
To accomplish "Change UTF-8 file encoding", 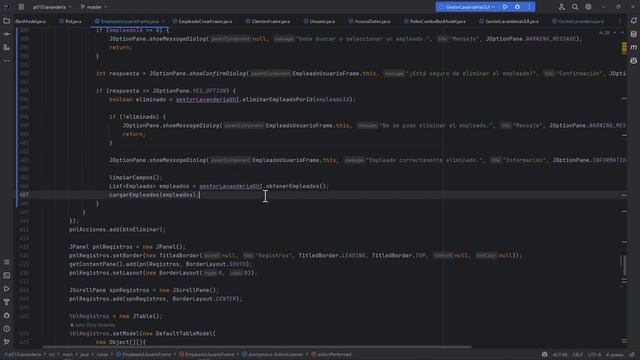I will tap(594, 355).
